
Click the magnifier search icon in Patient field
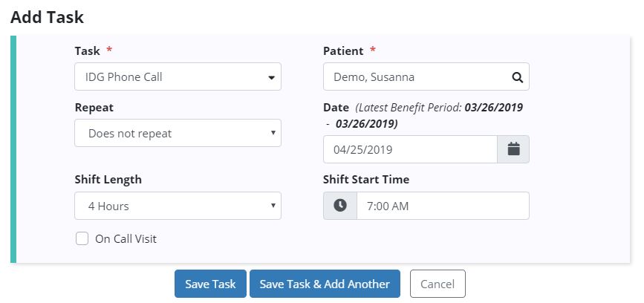pyautogui.click(x=517, y=76)
